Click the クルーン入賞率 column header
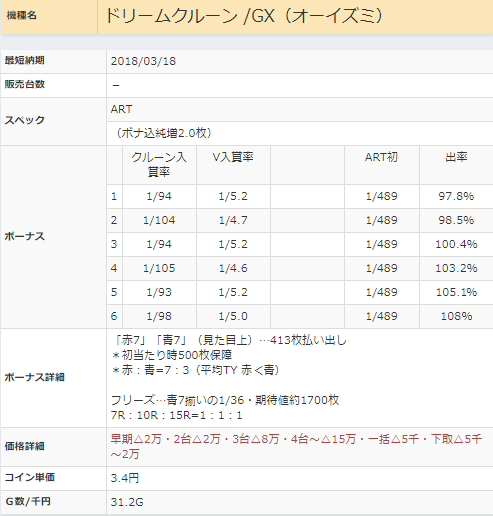 click(x=159, y=164)
